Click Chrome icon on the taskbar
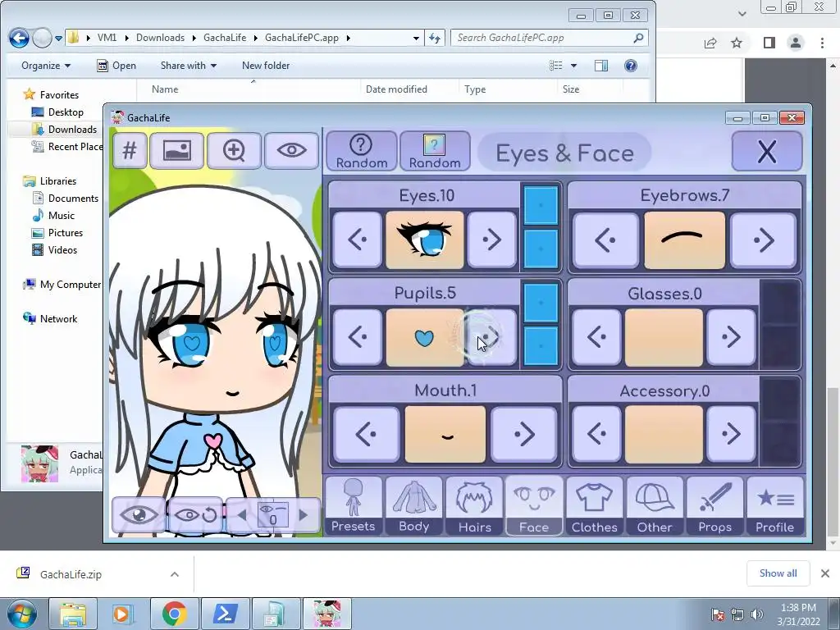This screenshot has width=840, height=630. (x=174, y=614)
